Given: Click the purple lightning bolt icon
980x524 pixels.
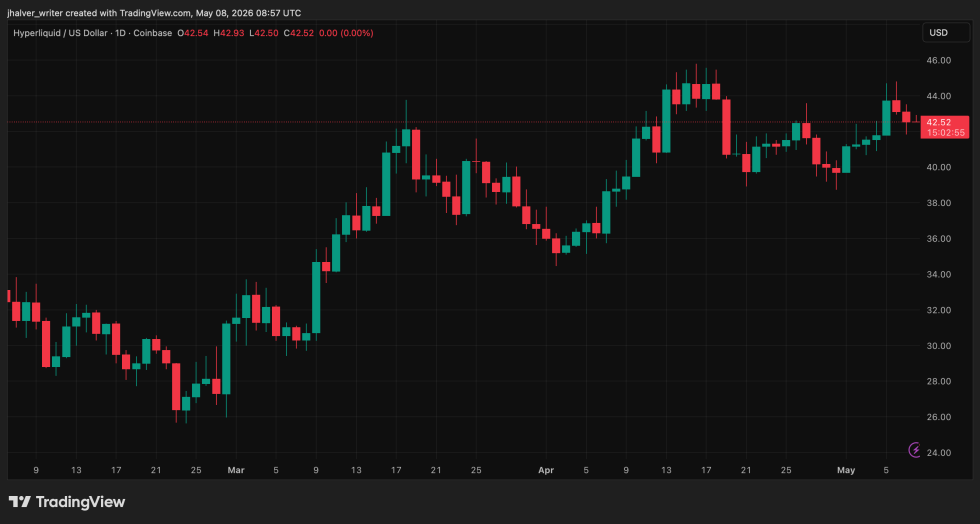Looking at the screenshot, I should pyautogui.click(x=914, y=450).
